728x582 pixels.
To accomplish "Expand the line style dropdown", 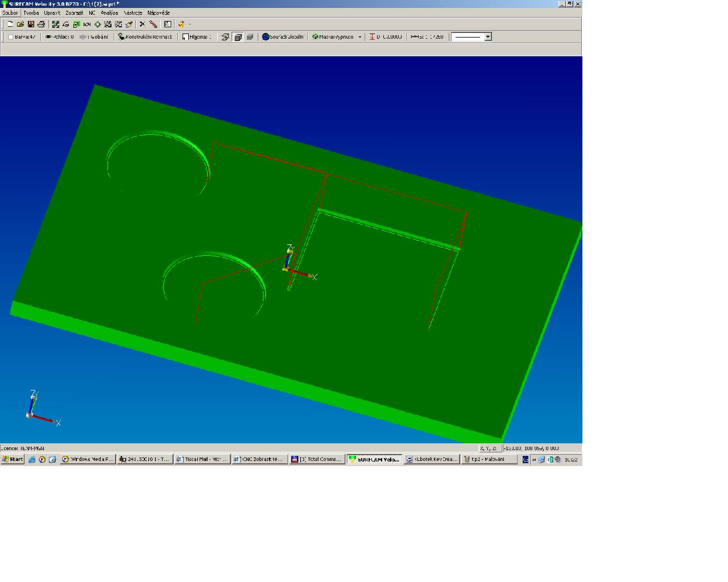I will tap(487, 37).
